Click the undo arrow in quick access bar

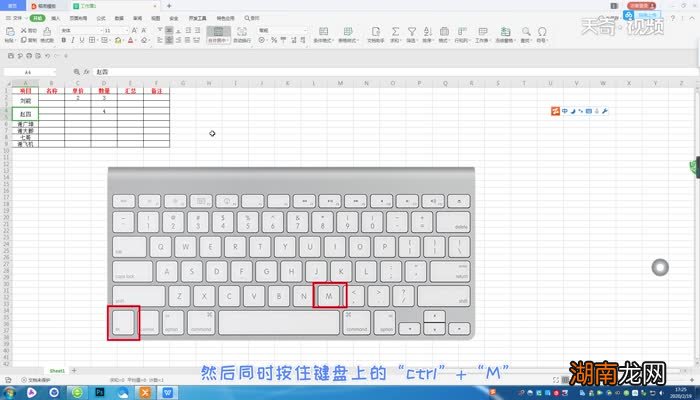[x=47, y=56]
